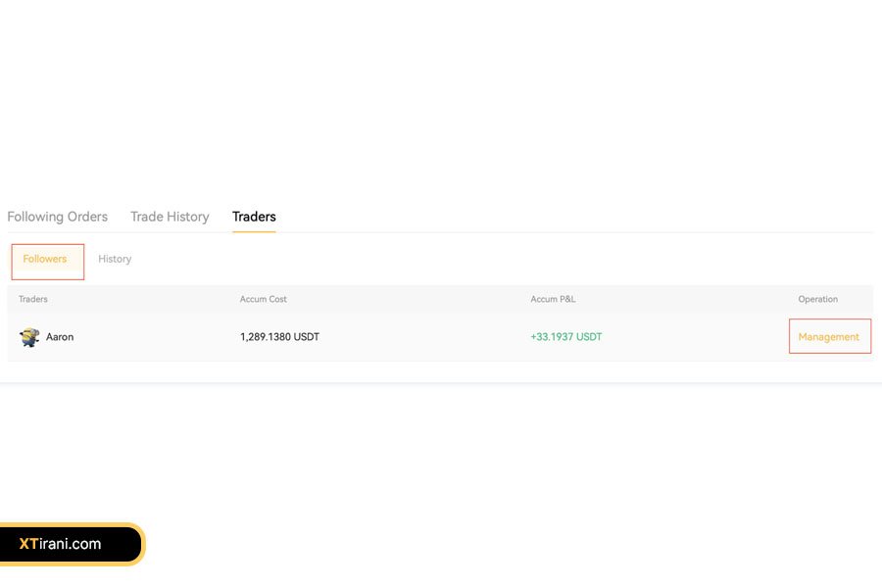The height and width of the screenshot is (588, 882).
Task: Click the Operation column header
Action: pos(817,299)
